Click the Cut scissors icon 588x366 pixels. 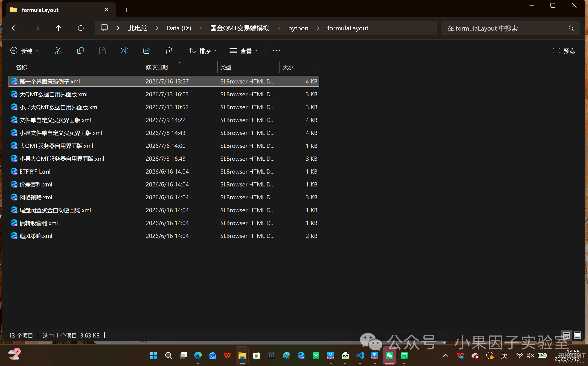coord(58,51)
